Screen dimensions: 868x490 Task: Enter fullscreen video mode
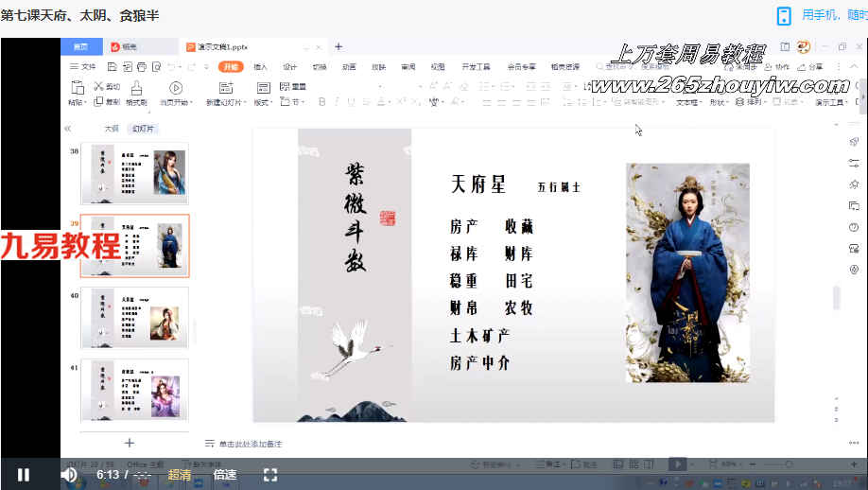[270, 475]
